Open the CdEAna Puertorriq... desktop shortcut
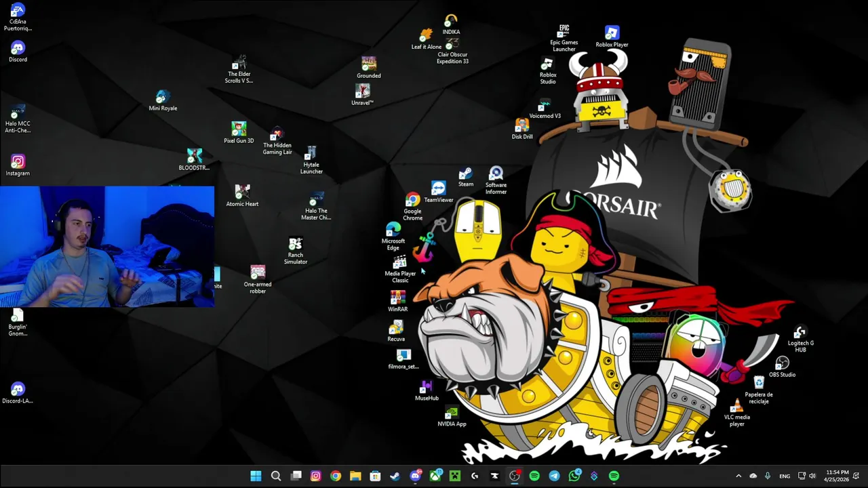The height and width of the screenshot is (488, 868). [18, 17]
